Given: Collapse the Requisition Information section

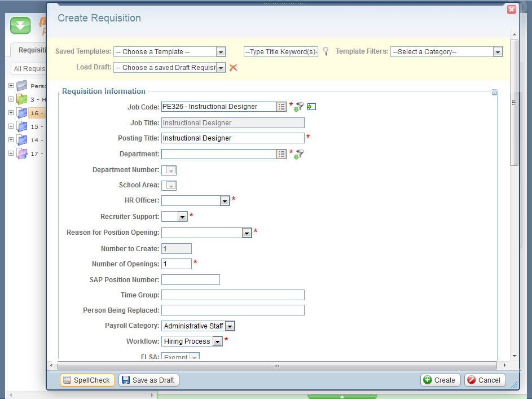Looking at the screenshot, I should tap(494, 93).
